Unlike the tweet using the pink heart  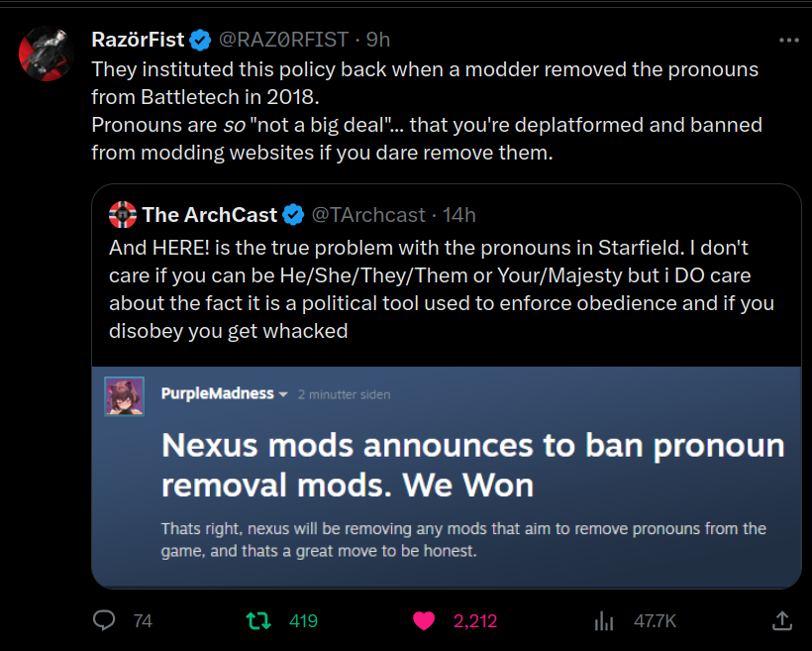pyautogui.click(x=424, y=621)
